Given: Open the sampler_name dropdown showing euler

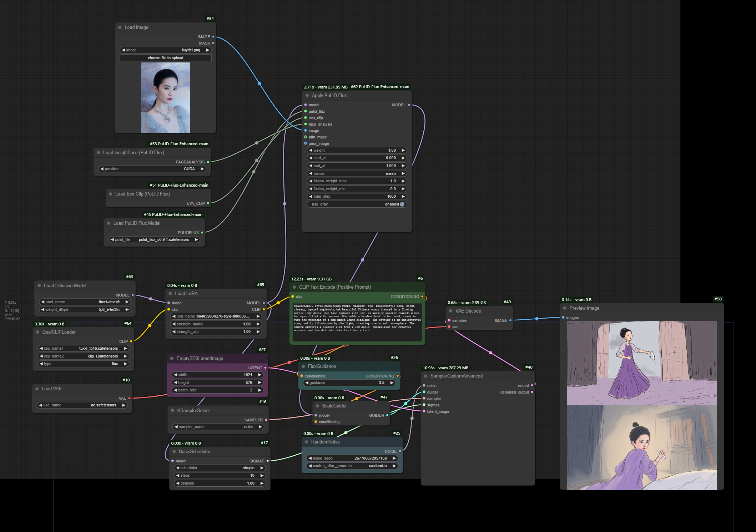Looking at the screenshot, I should [x=218, y=427].
